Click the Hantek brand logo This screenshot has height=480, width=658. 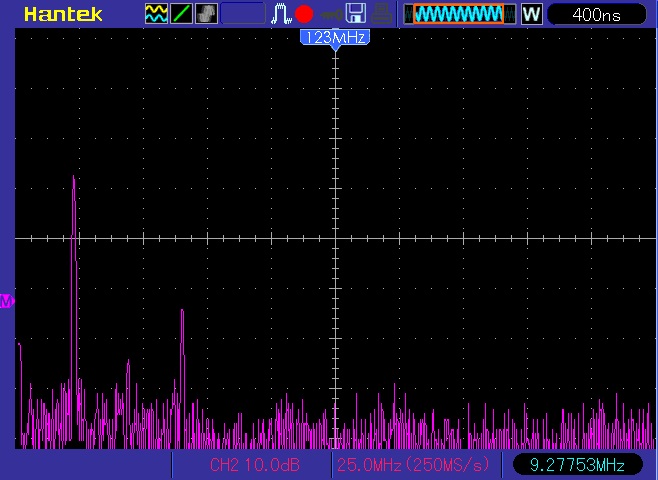(x=63, y=14)
